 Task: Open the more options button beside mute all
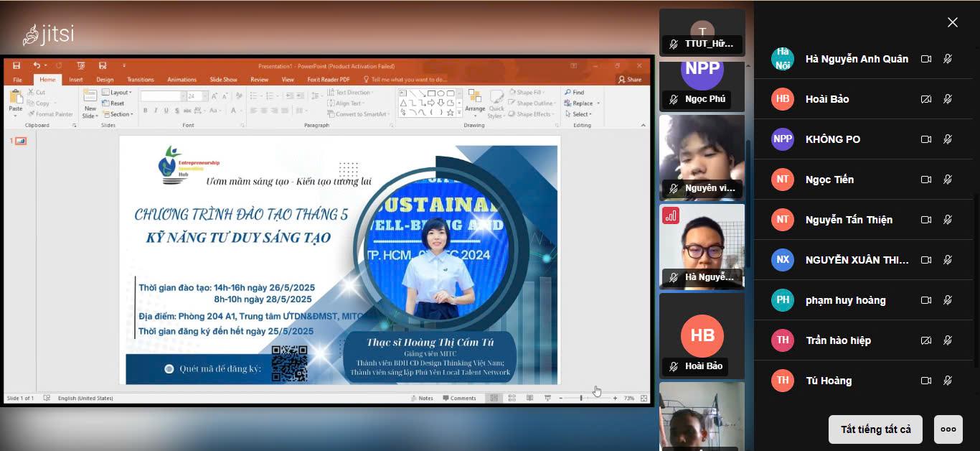(948, 429)
